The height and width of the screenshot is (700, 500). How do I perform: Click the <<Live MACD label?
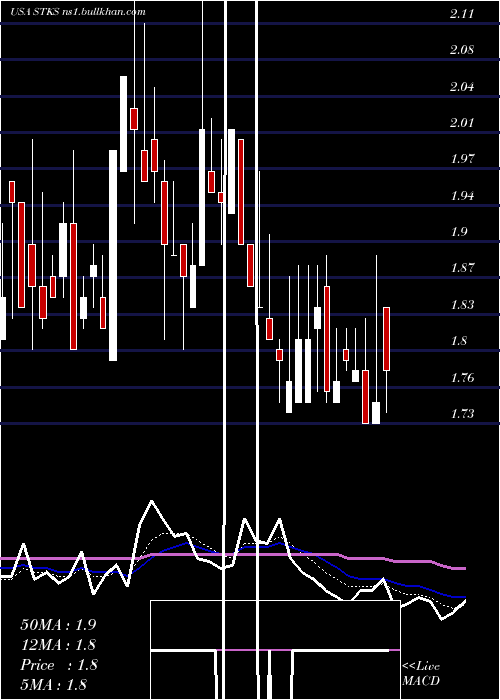point(421,674)
